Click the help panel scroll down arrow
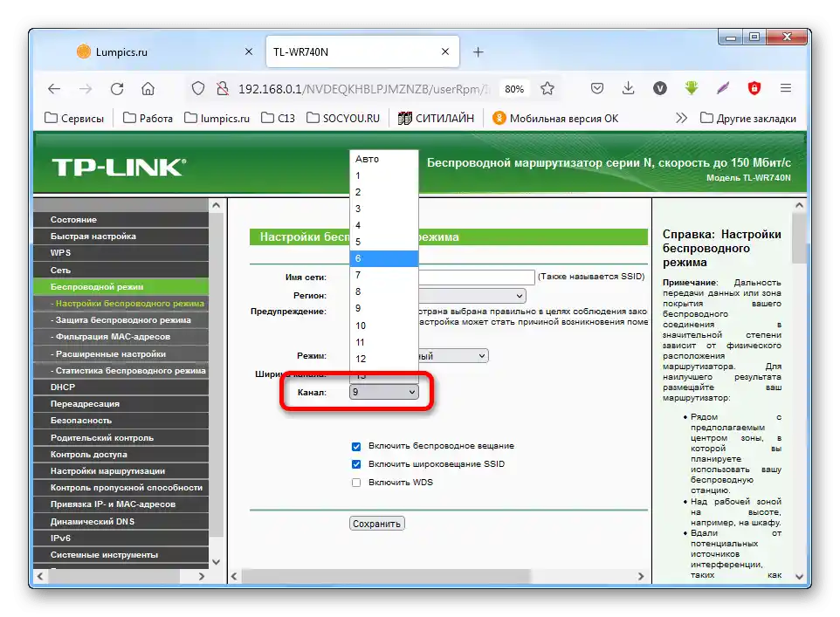The image size is (840, 617). pyautogui.click(x=799, y=576)
